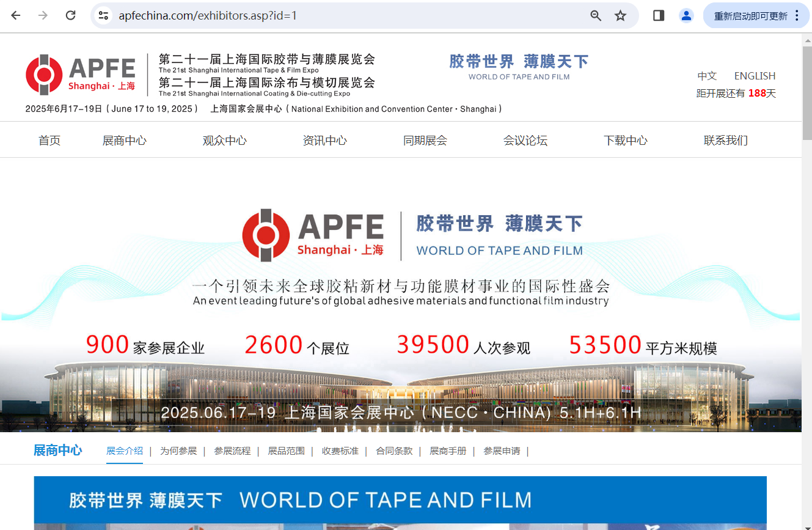Open the 观众中心 navigation menu
Viewport: 812px width, 530px height.
pos(225,141)
